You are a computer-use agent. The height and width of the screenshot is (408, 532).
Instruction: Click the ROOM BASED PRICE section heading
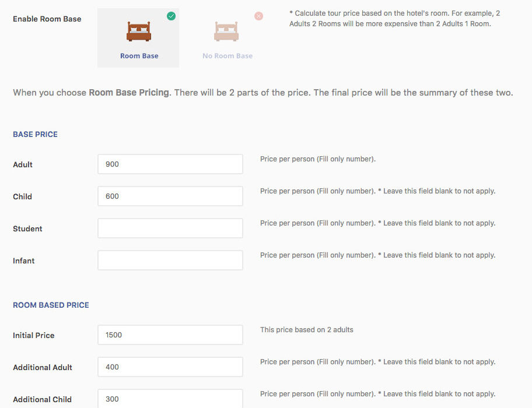point(51,305)
